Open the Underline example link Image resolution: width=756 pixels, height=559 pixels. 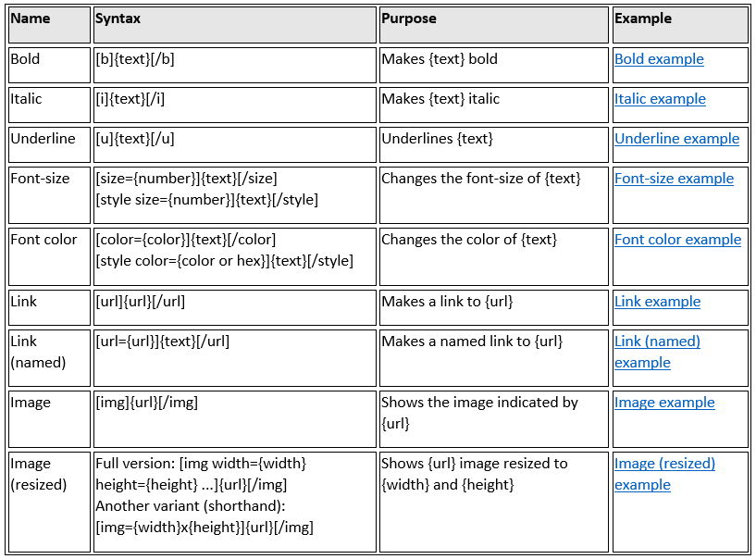pyautogui.click(x=676, y=139)
